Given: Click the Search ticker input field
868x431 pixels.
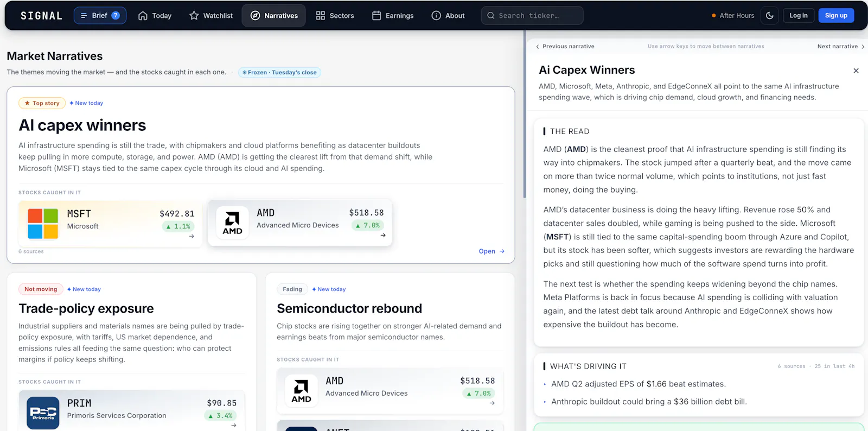Looking at the screenshot, I should [532, 16].
